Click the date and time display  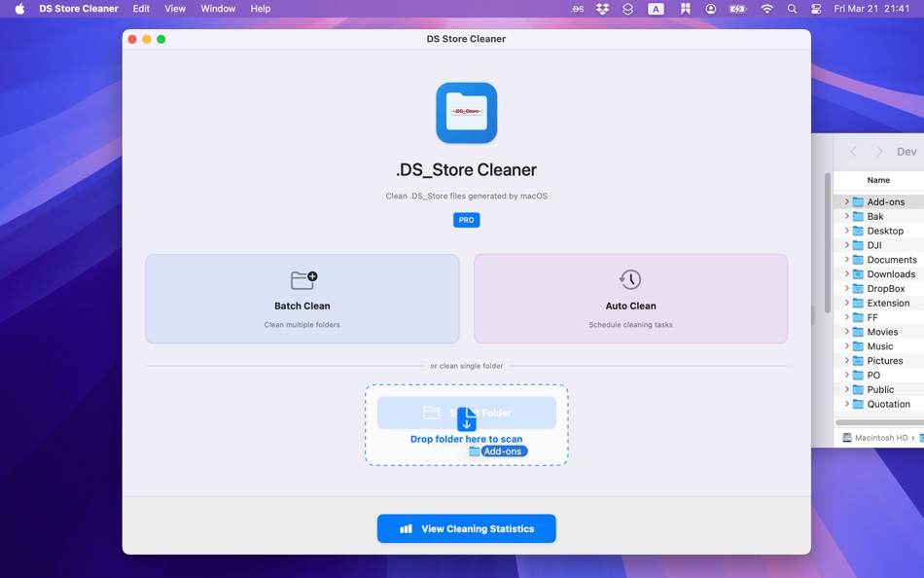tap(871, 9)
